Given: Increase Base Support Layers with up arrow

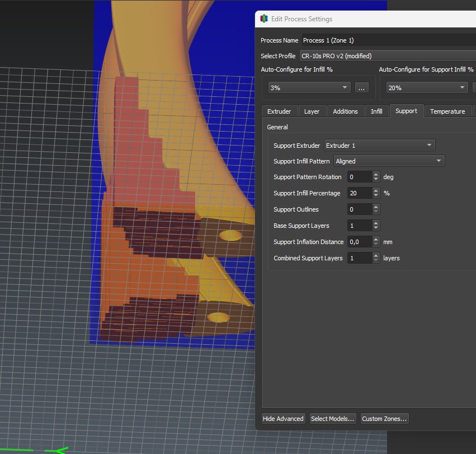Looking at the screenshot, I should (x=376, y=223).
